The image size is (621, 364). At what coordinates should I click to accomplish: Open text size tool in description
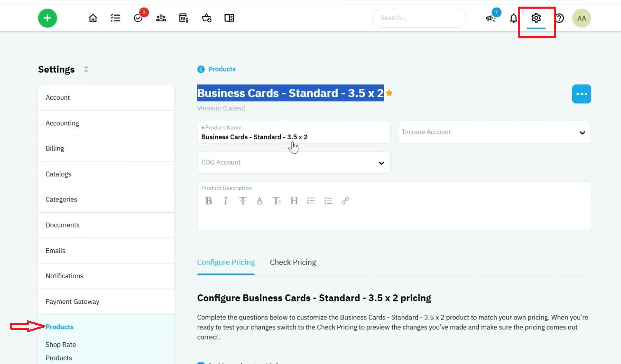click(x=277, y=201)
